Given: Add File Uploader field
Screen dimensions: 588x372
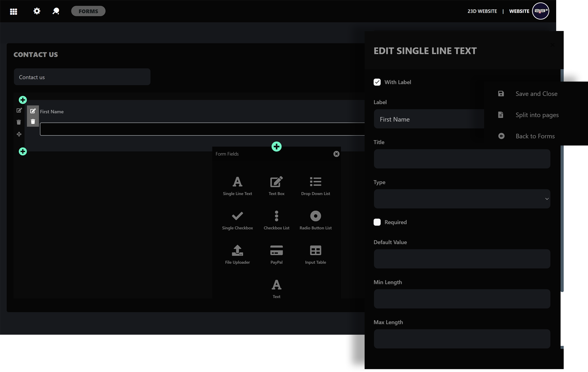Looking at the screenshot, I should 237,254.
